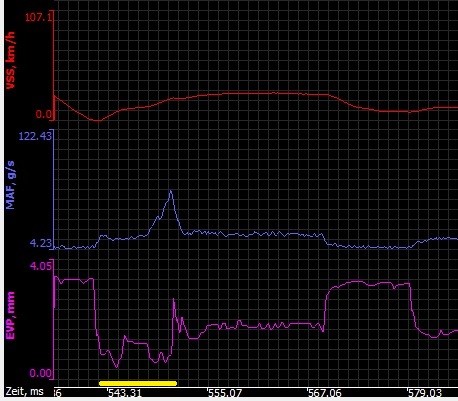Viewport: 458px width, 401px height.
Task: Select the 4.23 MAF minimum value
Action: (41, 243)
